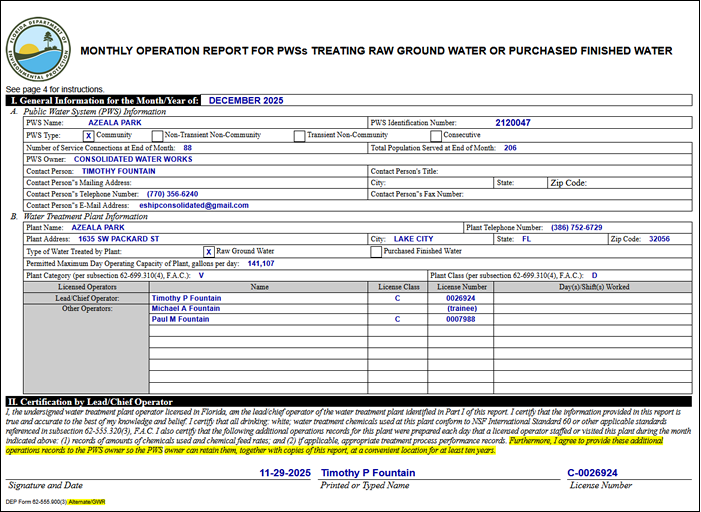The image size is (701, 512).
Task: Click the Plant Address 1635 SW PACKARD ST field
Action: point(119,240)
